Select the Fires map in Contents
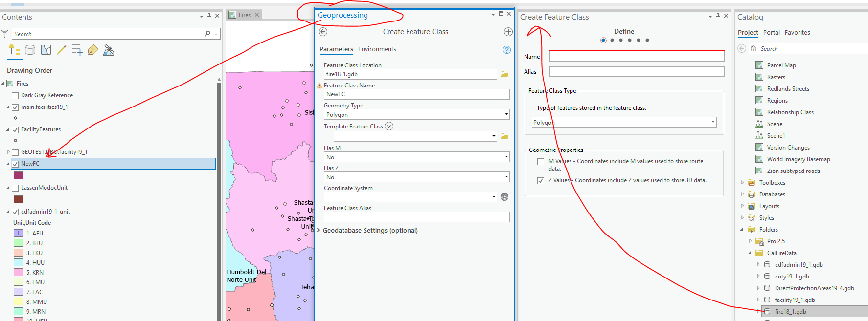 point(23,84)
